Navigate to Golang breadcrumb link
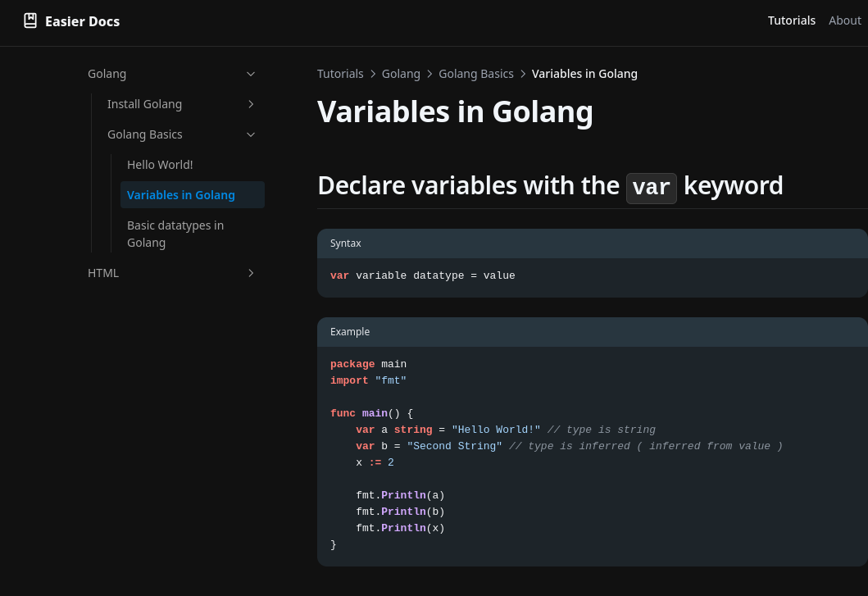Screen dimensions: 868x596 point(401,74)
